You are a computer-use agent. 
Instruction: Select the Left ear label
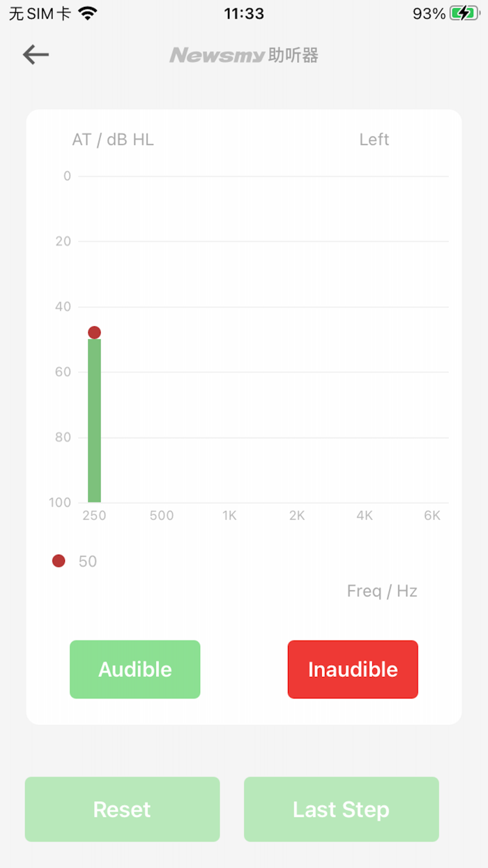(374, 139)
